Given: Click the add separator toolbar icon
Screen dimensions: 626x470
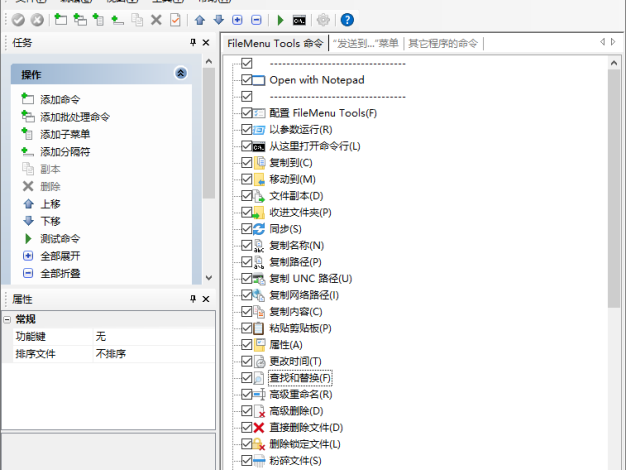Looking at the screenshot, I should pyautogui.click(x=117, y=20).
